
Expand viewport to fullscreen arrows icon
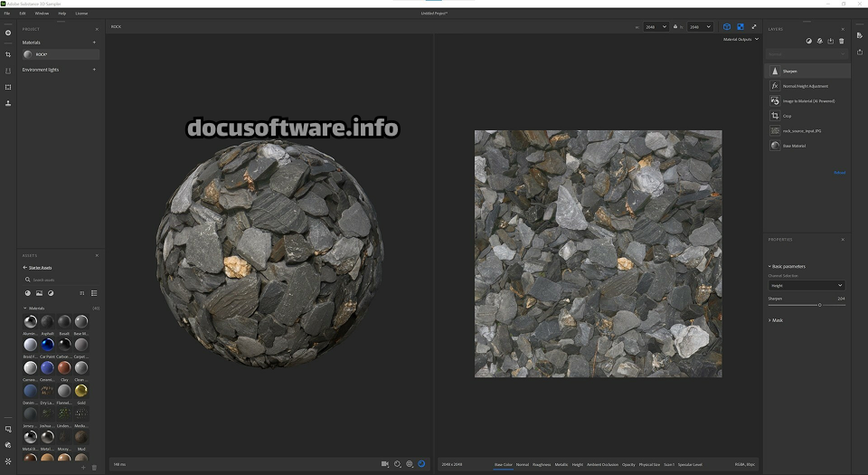pyautogui.click(x=753, y=26)
